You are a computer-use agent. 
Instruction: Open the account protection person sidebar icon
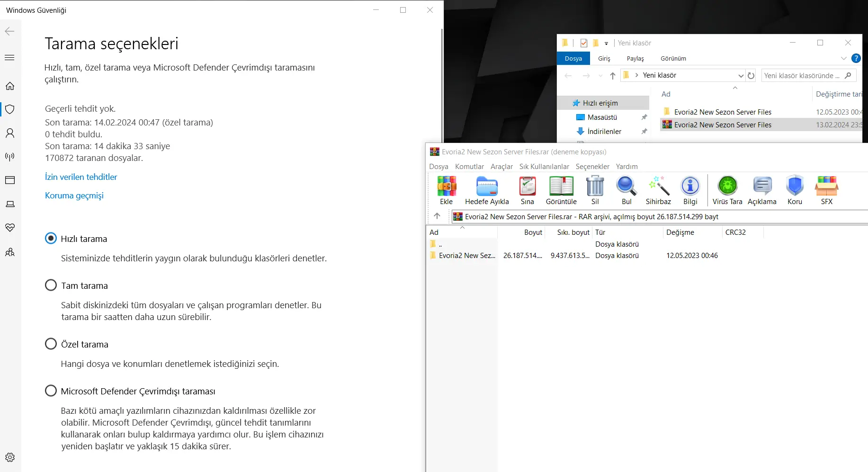coord(10,133)
